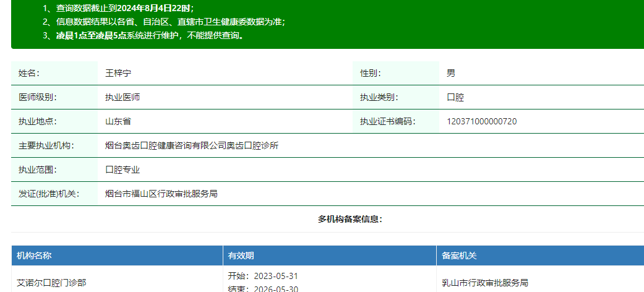Select the main institution 烟台奥齿口腔诊所 text
Image resolution: width=644 pixels, height=292 pixels.
(192, 146)
